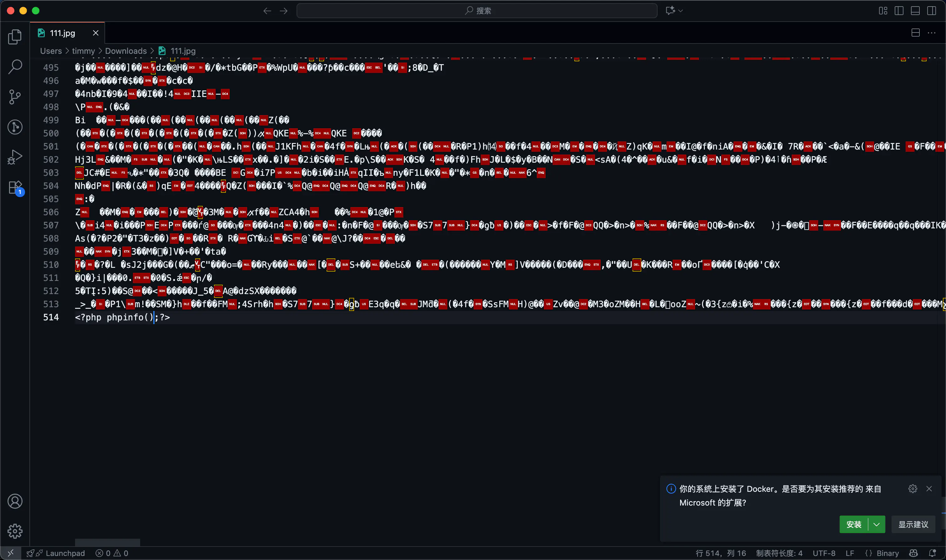
Task: Open the Accounts menu icon
Action: click(x=15, y=501)
